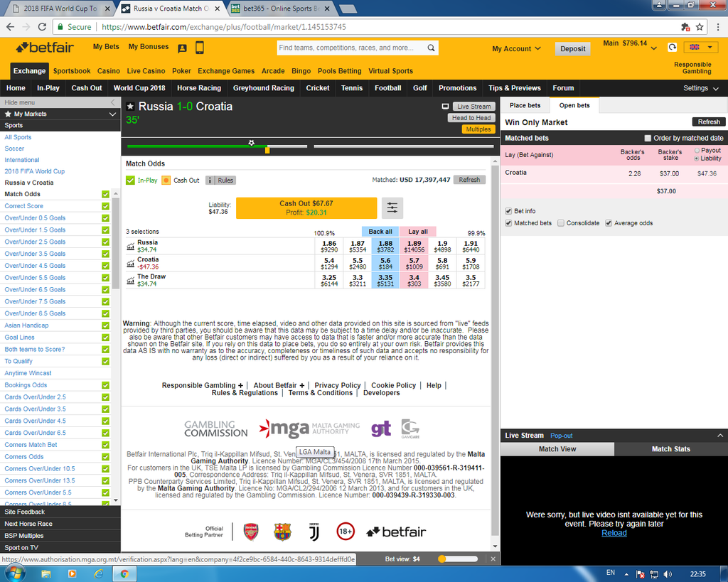The width and height of the screenshot is (728, 582).
Task: Click the Reload link in the video panel
Action: point(614,533)
